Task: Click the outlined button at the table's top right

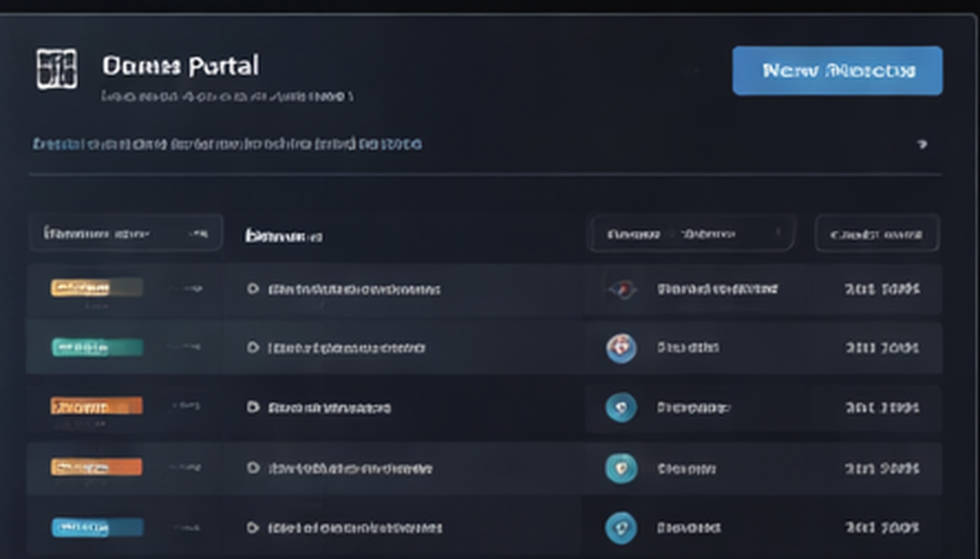Action: [x=876, y=232]
